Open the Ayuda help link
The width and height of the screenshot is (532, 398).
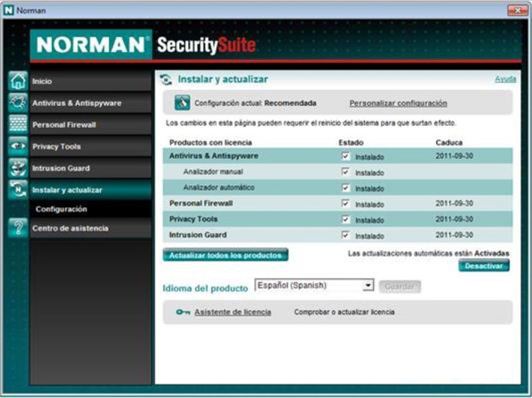[505, 79]
